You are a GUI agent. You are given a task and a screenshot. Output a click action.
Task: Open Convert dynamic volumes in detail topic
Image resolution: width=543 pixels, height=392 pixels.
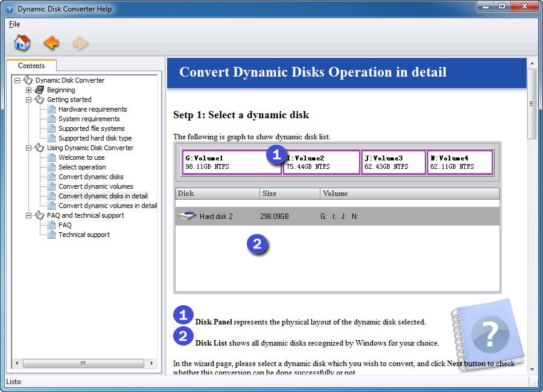click(107, 206)
